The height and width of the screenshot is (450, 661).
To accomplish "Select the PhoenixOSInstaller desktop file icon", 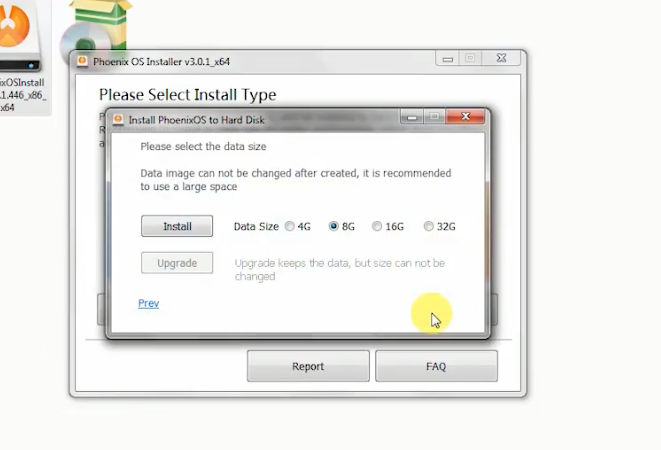I will (x=20, y=57).
